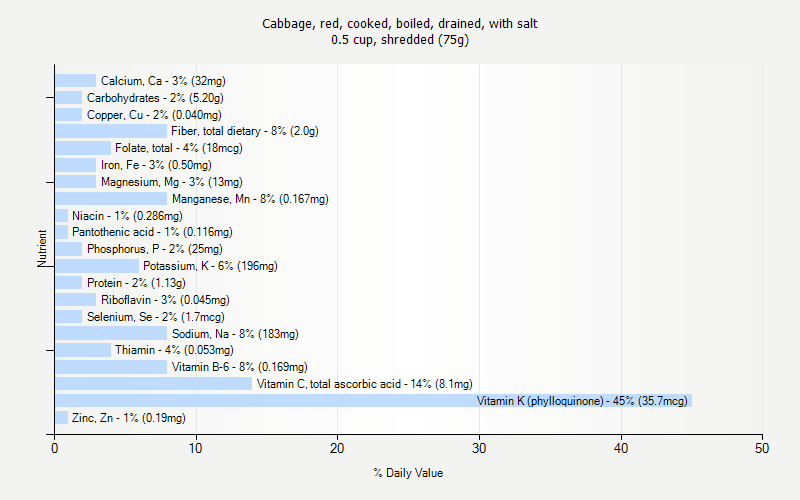The height and width of the screenshot is (500, 800).
Task: Click the x-axis tick label 40
Action: pos(620,448)
